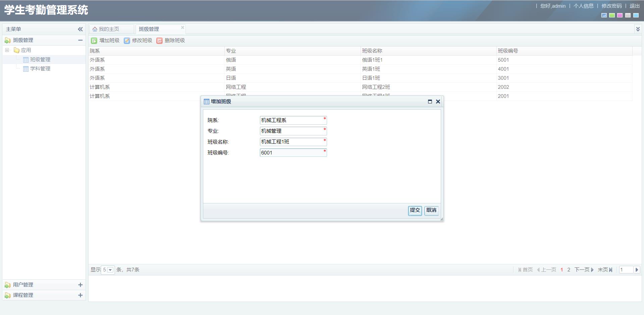Click the 专业 input field

click(x=293, y=131)
